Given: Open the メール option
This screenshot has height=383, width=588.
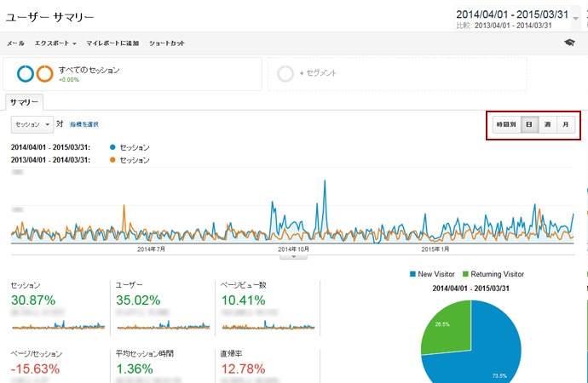Looking at the screenshot, I should click(x=15, y=43).
